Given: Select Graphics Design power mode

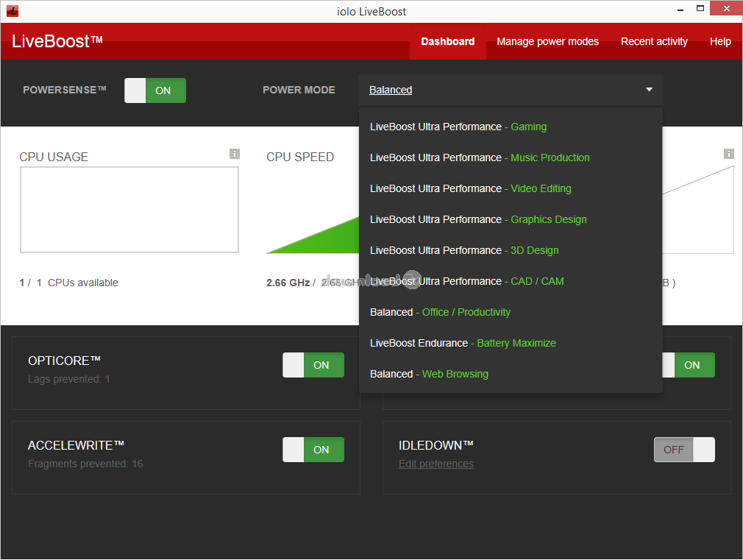Looking at the screenshot, I should coord(477,219).
